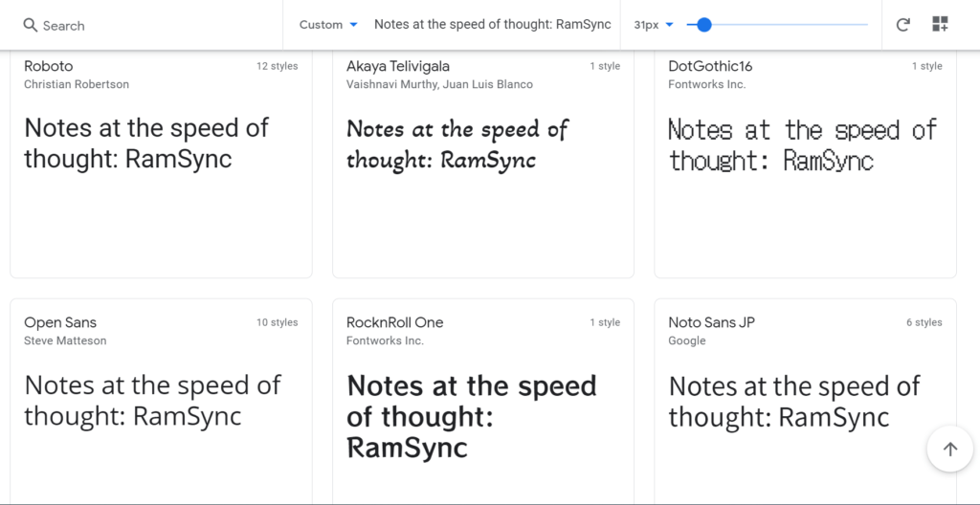Open the DotGothic16 font card
Image resolution: width=980 pixels, height=505 pixels.
805,164
